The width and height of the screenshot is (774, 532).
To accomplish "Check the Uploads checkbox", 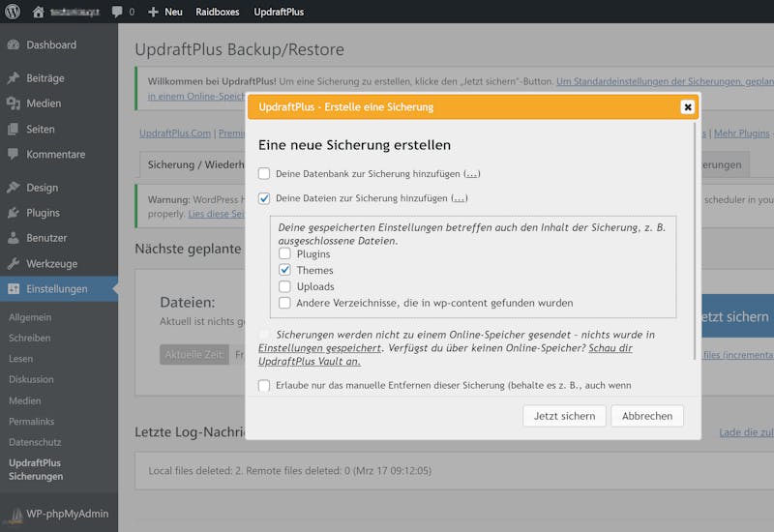I will pos(284,286).
